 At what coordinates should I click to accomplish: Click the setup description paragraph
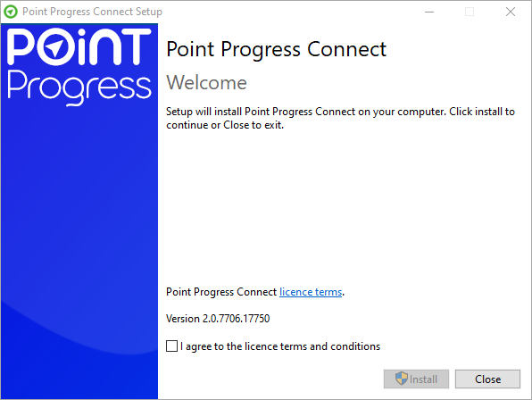point(340,118)
